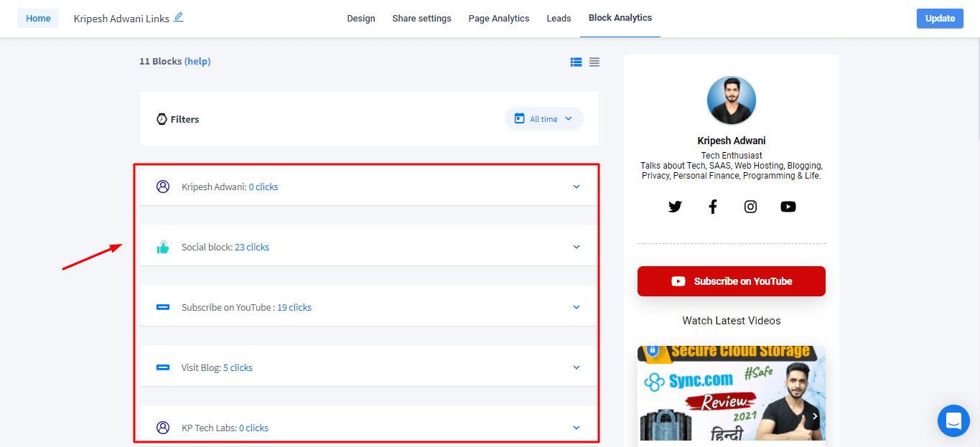Expand the Subscribe on YouTube block row
980x447 pixels.
[x=576, y=307]
